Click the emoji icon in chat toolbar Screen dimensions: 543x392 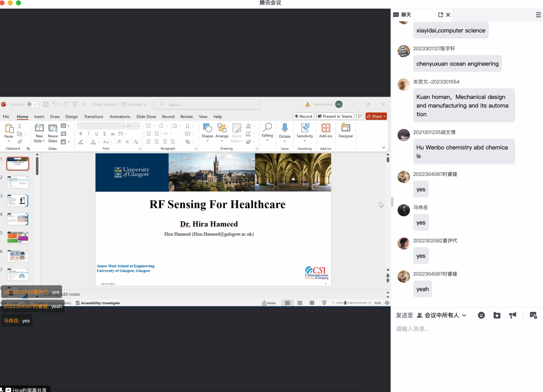coord(481,315)
